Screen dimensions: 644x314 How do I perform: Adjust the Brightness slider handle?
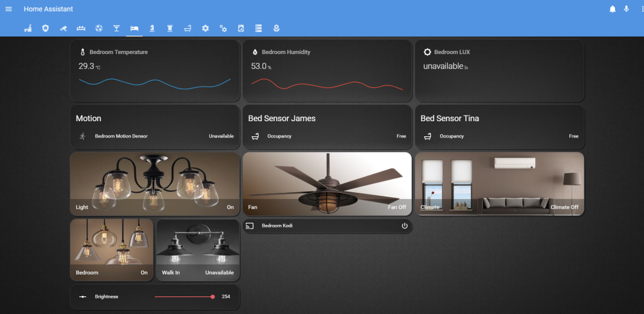tap(213, 296)
